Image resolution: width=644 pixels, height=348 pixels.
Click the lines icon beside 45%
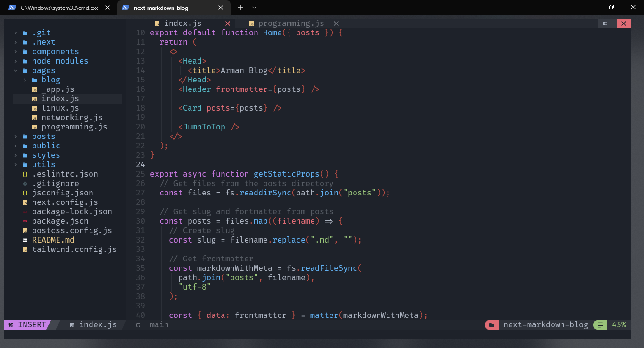(x=600, y=325)
